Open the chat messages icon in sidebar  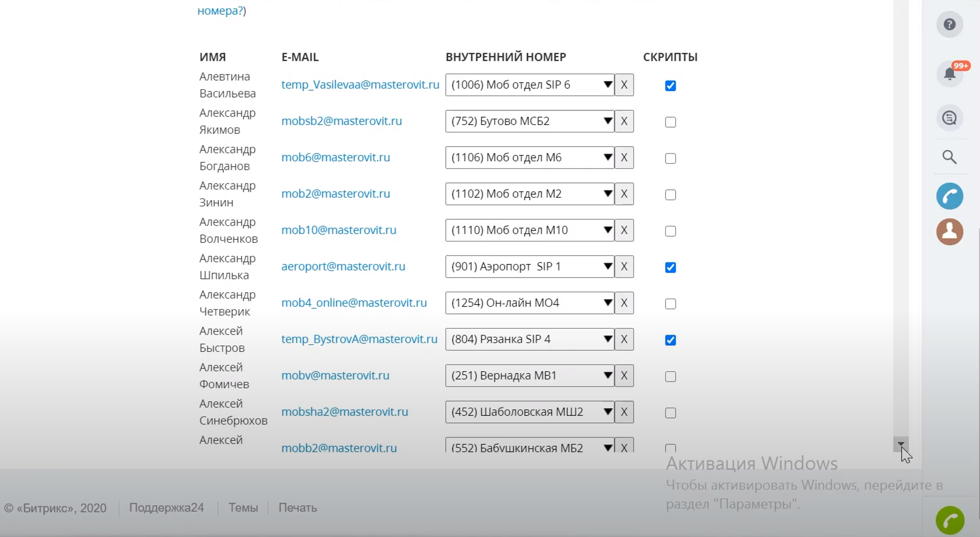(950, 118)
